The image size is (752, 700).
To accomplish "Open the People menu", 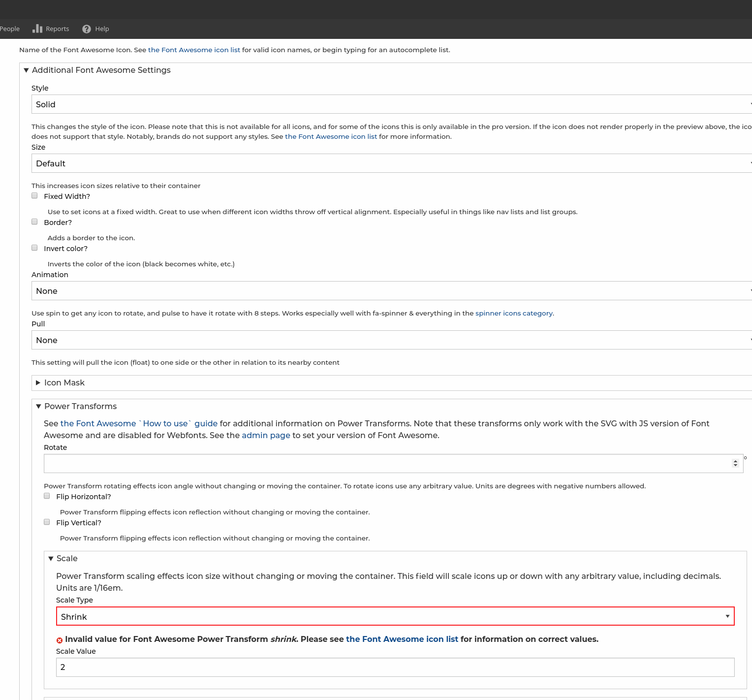I will click(9, 29).
